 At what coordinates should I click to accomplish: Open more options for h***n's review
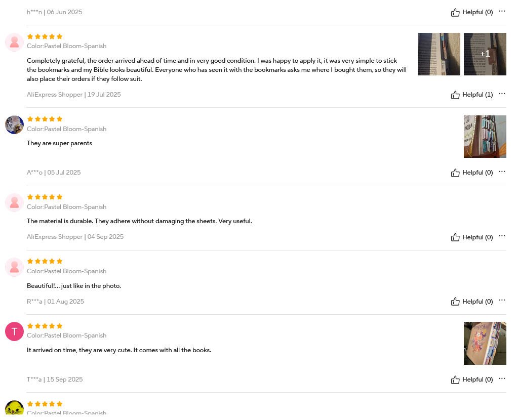click(502, 11)
